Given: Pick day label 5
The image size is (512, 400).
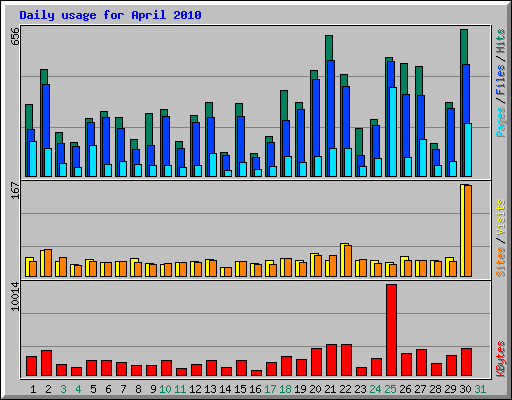Looking at the screenshot, I should [x=93, y=389].
